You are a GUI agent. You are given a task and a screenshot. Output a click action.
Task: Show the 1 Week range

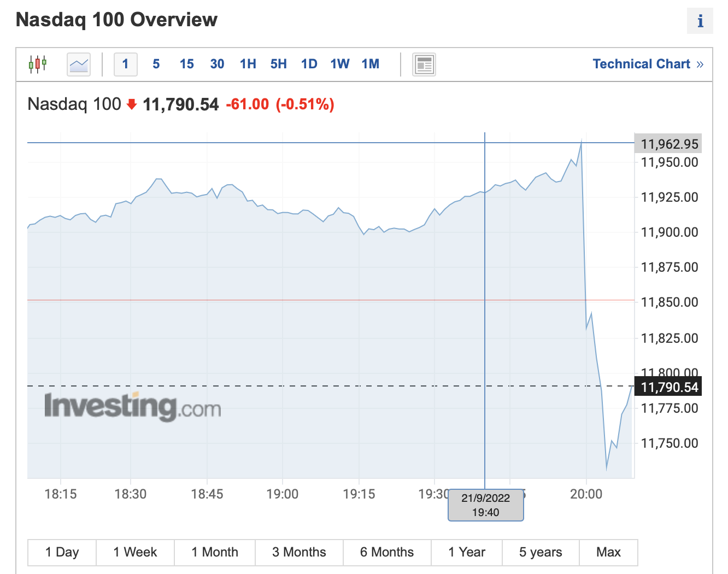pyautogui.click(x=135, y=552)
